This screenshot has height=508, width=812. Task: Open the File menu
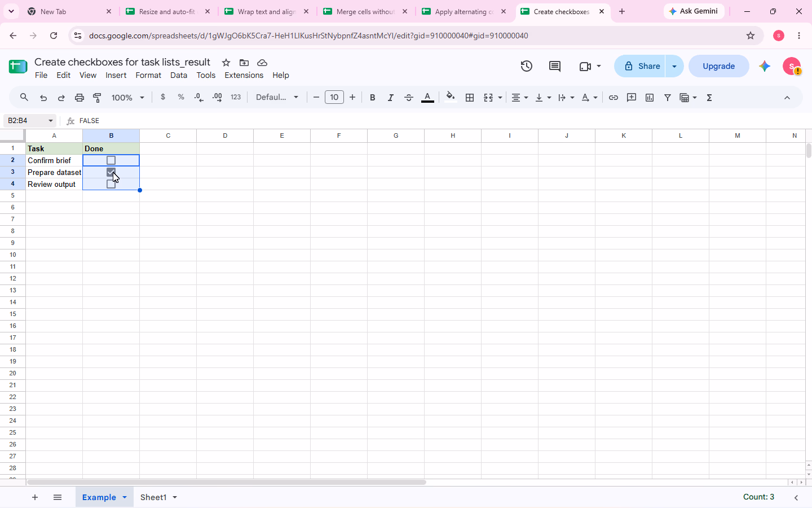click(x=41, y=75)
